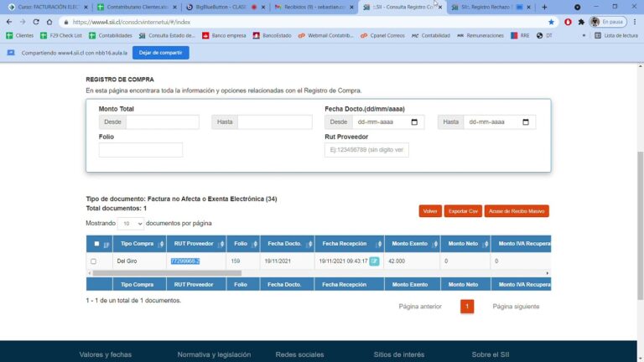This screenshot has height=362, width=644.
Task: Open the Chrome three-dot menu
Action: click(x=635, y=22)
